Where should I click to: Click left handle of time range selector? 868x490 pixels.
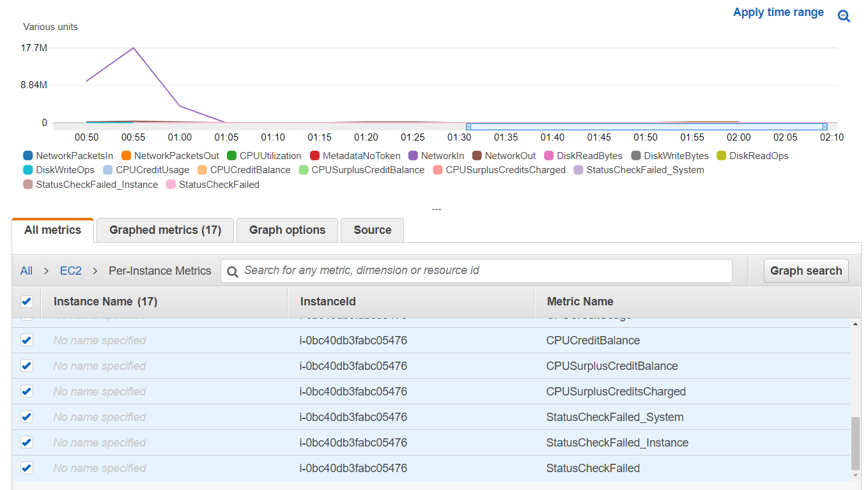469,126
